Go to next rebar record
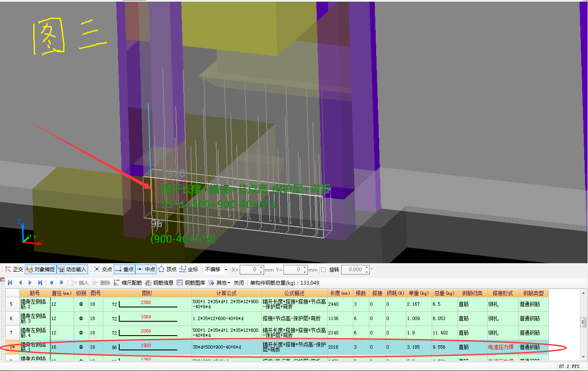This screenshot has width=588, height=371. pyautogui.click(x=29, y=283)
